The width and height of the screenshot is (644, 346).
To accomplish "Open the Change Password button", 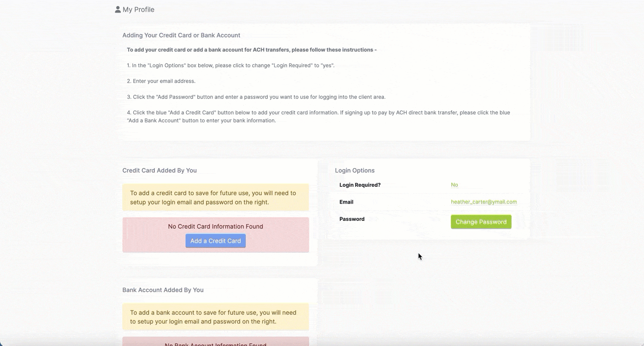I will click(481, 222).
